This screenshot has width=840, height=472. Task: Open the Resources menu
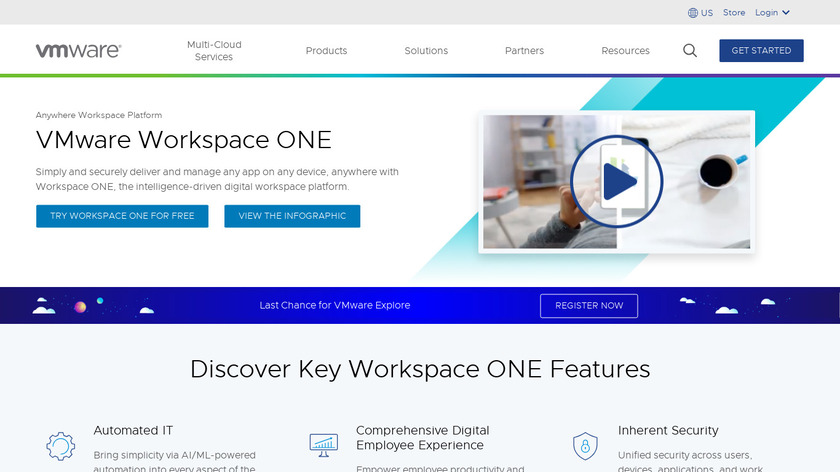tap(625, 50)
